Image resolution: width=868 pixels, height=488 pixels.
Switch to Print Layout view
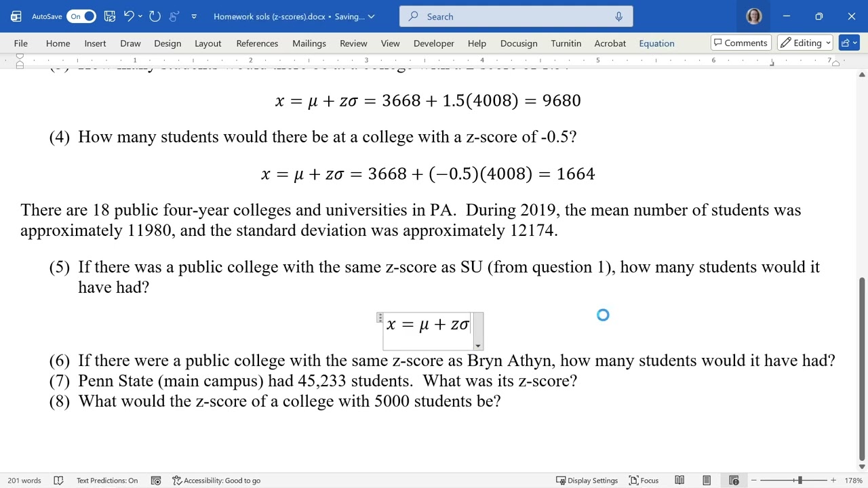point(707,481)
